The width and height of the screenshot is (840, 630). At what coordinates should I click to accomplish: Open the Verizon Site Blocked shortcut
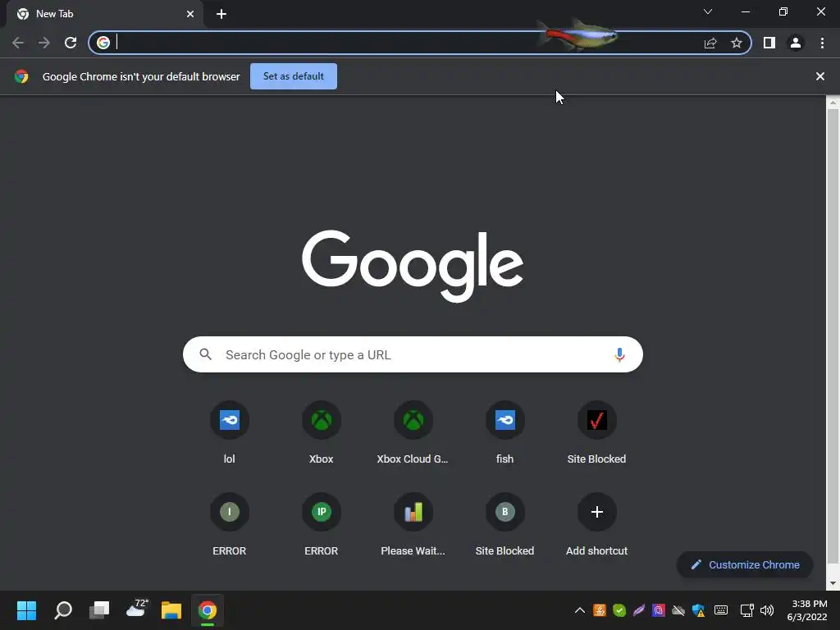coord(597,433)
